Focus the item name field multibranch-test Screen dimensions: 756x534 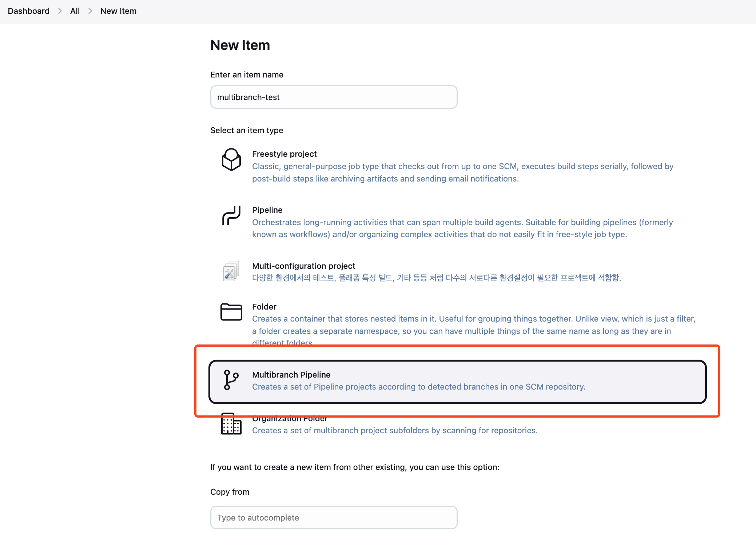tap(334, 97)
